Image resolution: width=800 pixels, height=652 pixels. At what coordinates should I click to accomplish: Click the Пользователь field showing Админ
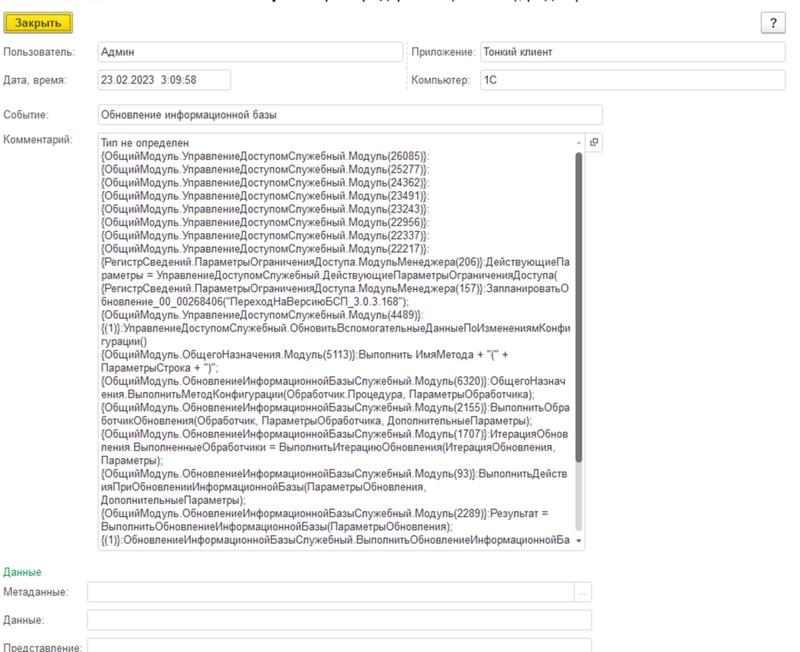pyautogui.click(x=250, y=52)
